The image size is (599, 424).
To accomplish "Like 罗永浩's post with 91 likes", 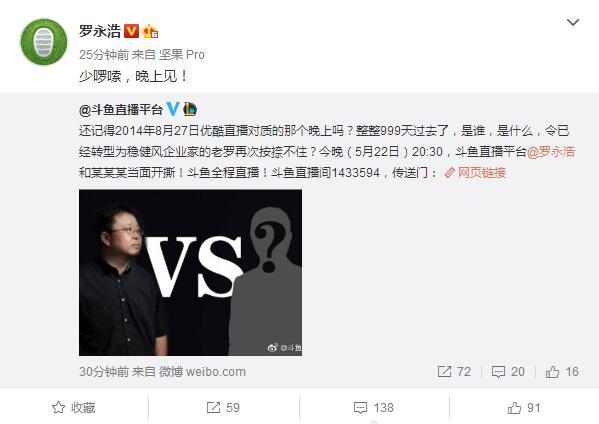I will [x=524, y=408].
